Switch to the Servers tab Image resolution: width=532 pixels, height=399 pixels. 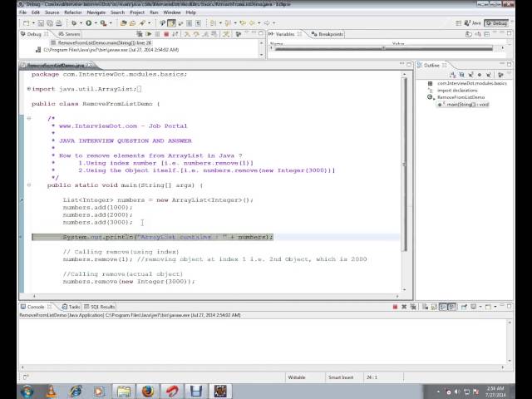pos(69,34)
